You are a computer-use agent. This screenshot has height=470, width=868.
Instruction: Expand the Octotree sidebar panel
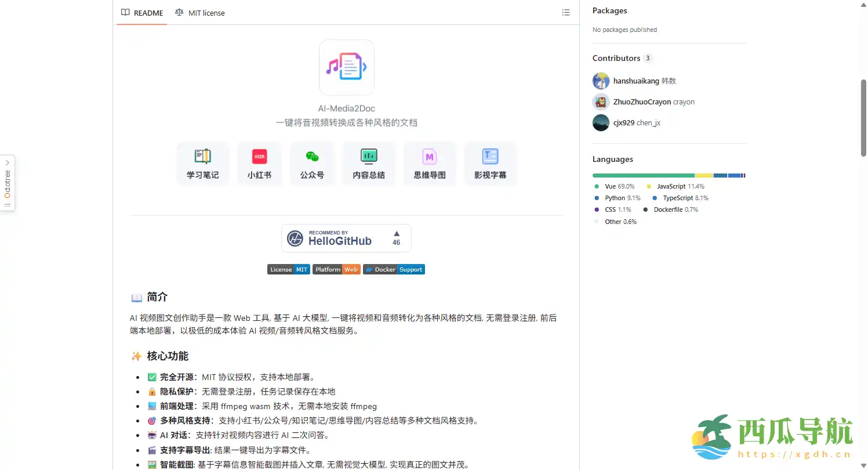click(7, 183)
